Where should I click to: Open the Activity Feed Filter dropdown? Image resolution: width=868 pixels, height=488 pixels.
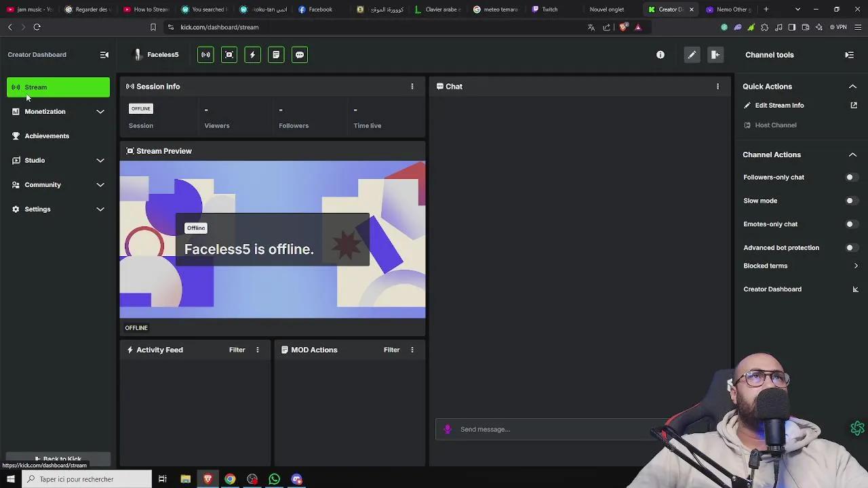(237, 350)
